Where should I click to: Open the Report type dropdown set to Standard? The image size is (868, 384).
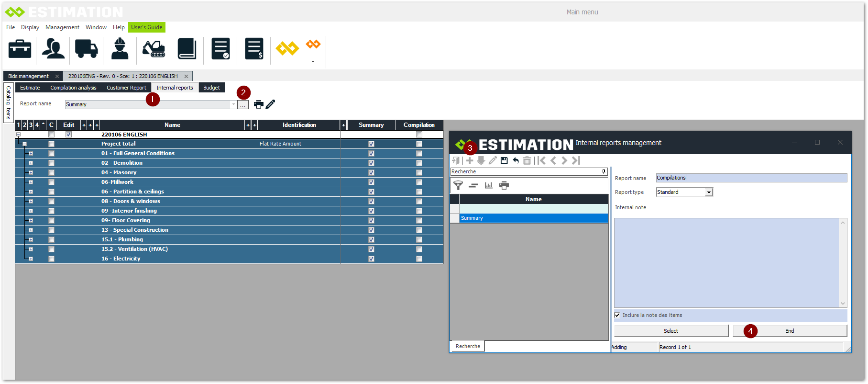pos(709,192)
